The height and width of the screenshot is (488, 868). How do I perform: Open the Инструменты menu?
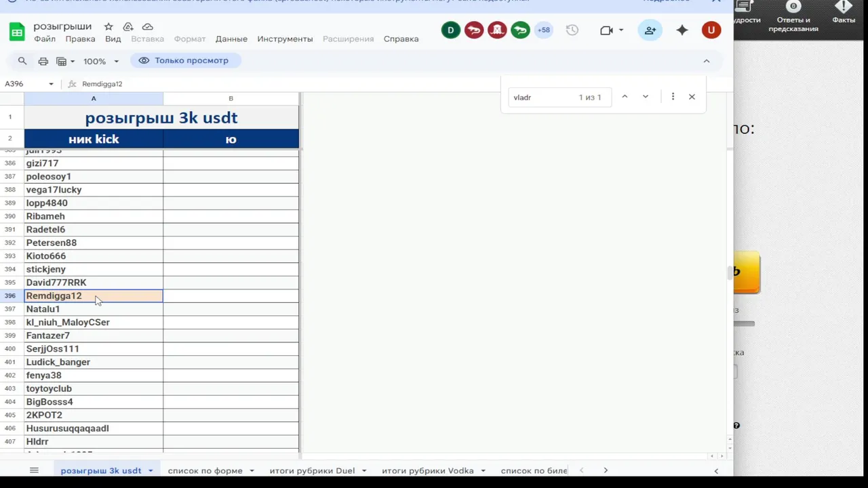click(x=285, y=39)
